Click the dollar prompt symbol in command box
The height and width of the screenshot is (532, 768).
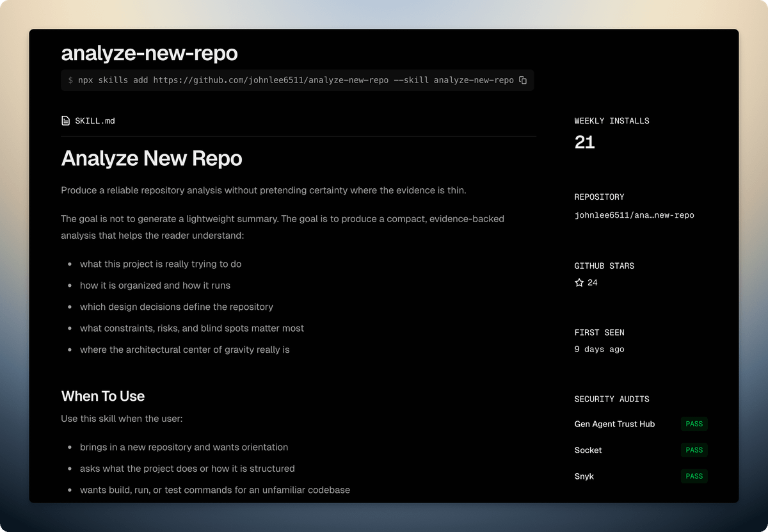pos(70,80)
